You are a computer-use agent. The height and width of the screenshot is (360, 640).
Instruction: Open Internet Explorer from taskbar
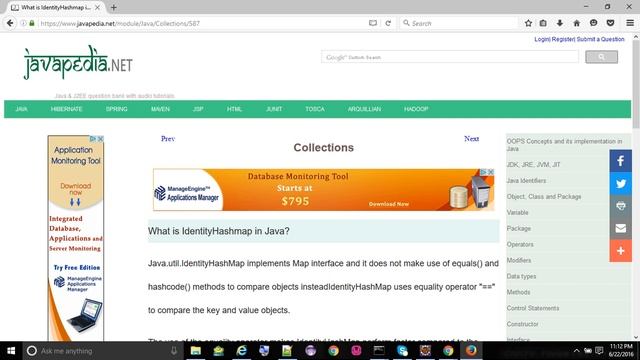coord(241,351)
